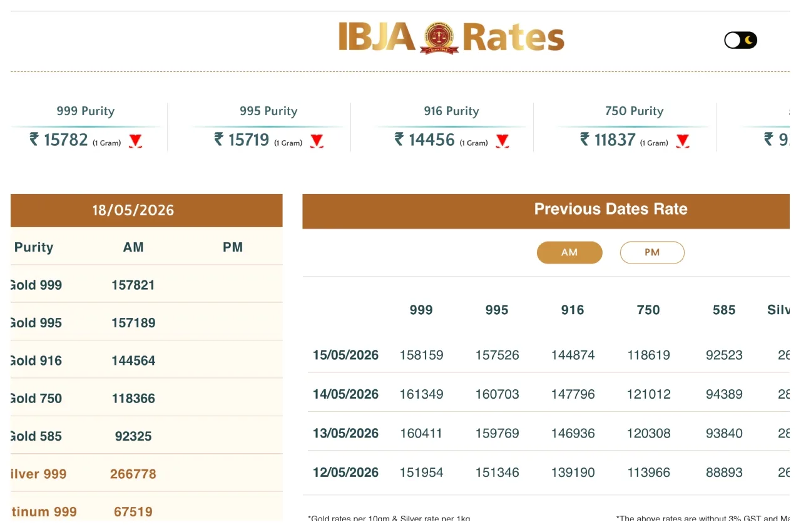801x532 pixels.
Task: Click the 144874 rate for 15/05/2026
Action: 573,356
